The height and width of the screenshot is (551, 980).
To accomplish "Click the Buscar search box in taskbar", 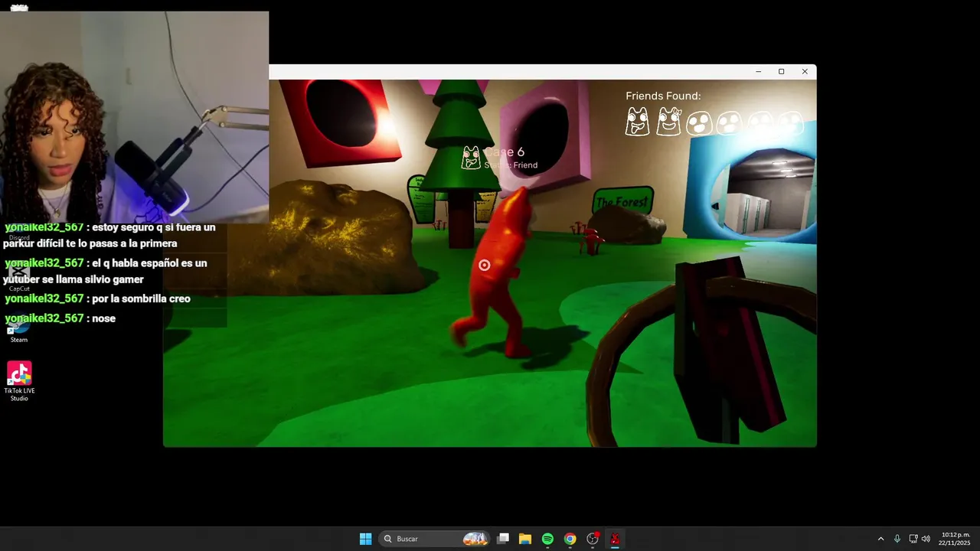I will point(434,539).
